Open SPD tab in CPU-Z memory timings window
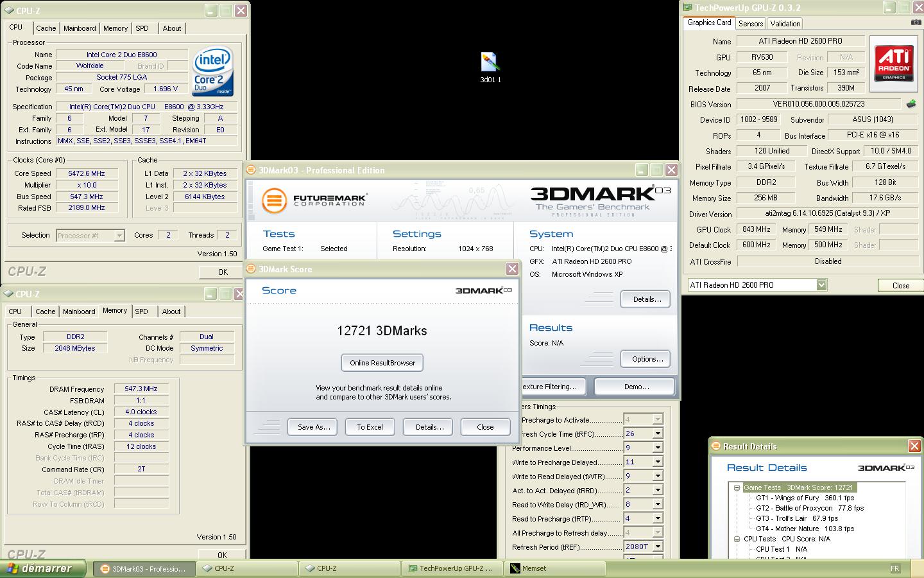Image resolution: width=924 pixels, height=578 pixels. (x=141, y=311)
